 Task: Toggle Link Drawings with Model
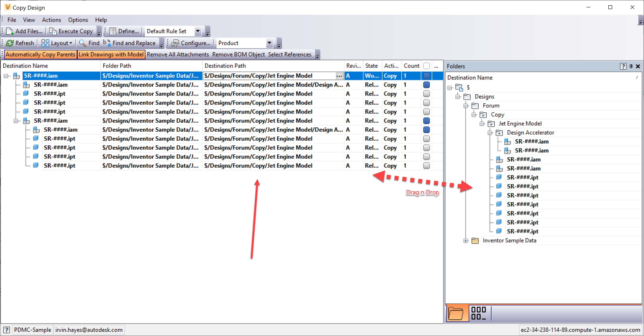tap(111, 54)
